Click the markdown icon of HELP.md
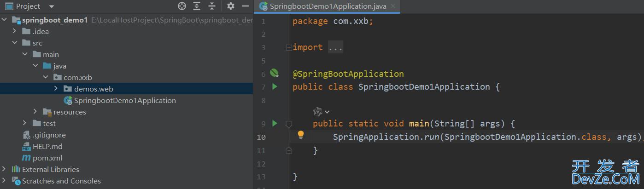The width and height of the screenshot is (644, 189). pos(26,147)
